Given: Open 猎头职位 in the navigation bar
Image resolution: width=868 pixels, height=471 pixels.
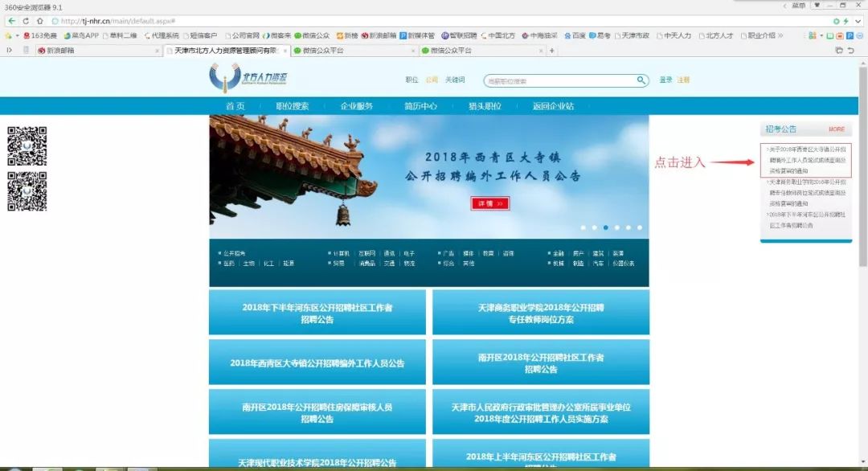Looking at the screenshot, I should tap(485, 106).
